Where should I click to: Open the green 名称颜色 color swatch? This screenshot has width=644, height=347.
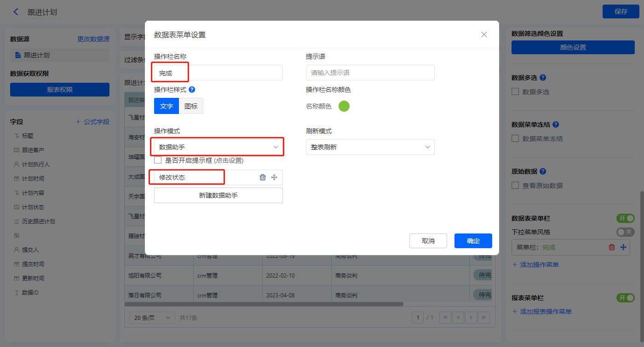point(344,106)
